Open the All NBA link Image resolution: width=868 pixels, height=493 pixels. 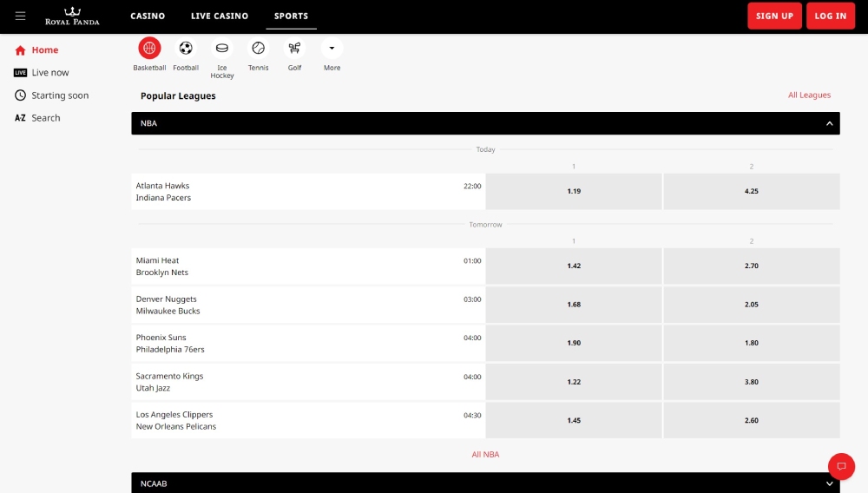click(485, 454)
